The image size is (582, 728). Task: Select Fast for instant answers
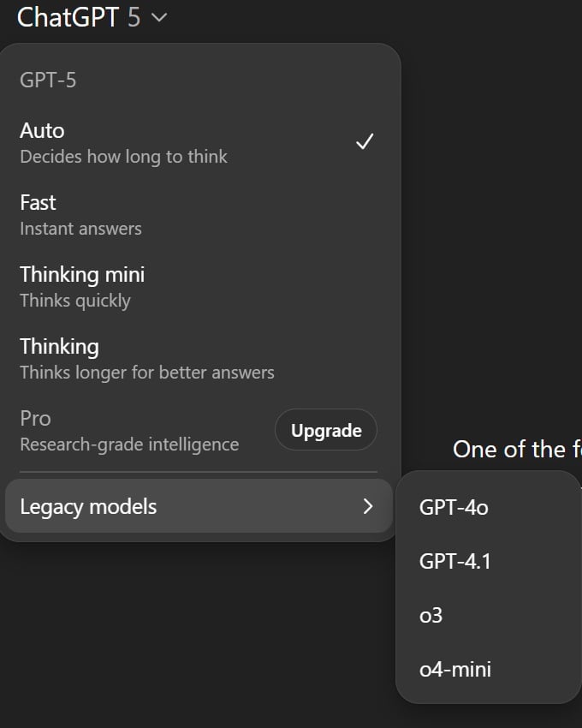click(x=38, y=203)
